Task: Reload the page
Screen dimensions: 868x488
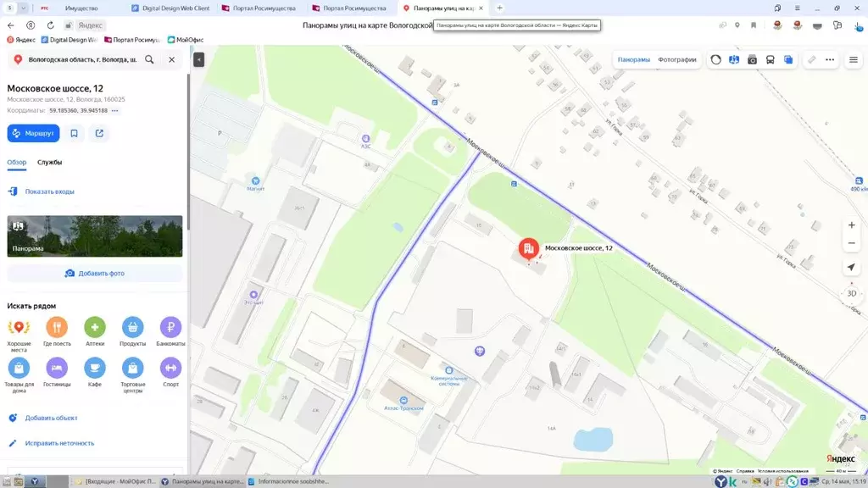Action: [50, 25]
